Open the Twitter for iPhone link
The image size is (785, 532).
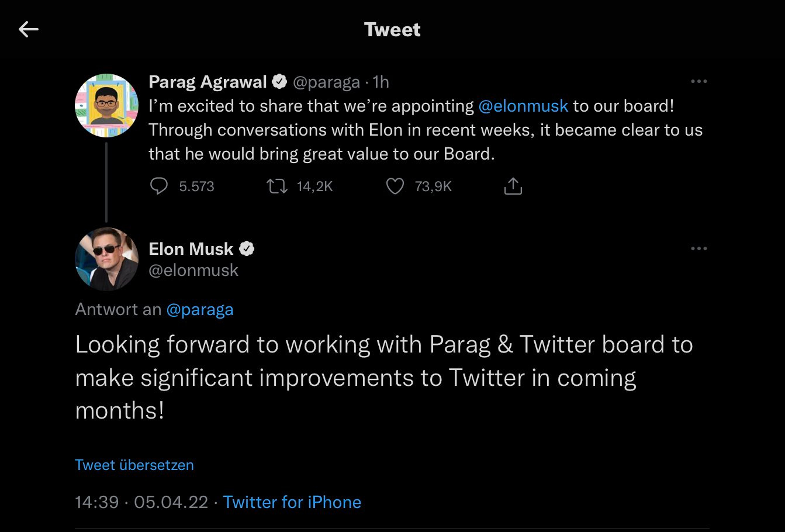pos(292,502)
